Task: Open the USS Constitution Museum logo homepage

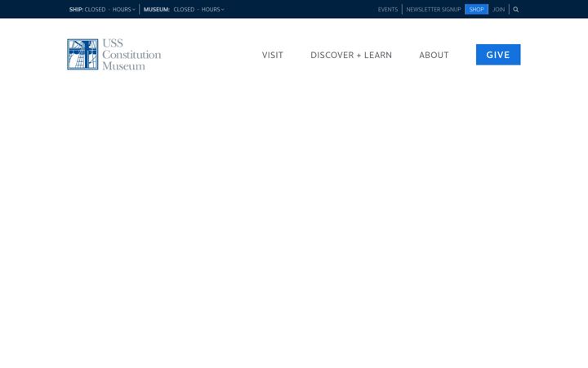Action: 114,55
